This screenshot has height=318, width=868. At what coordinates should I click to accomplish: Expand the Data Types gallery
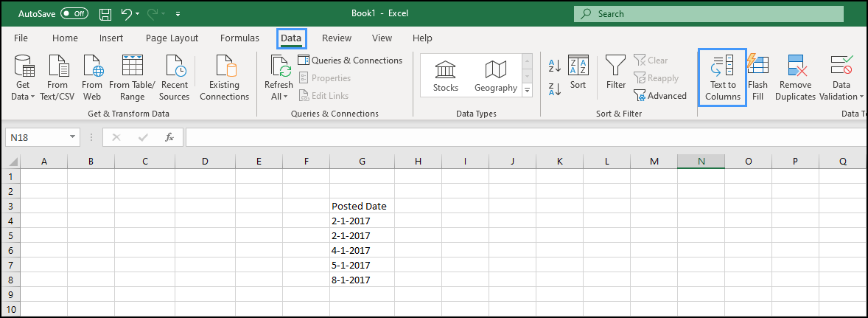coord(528,90)
